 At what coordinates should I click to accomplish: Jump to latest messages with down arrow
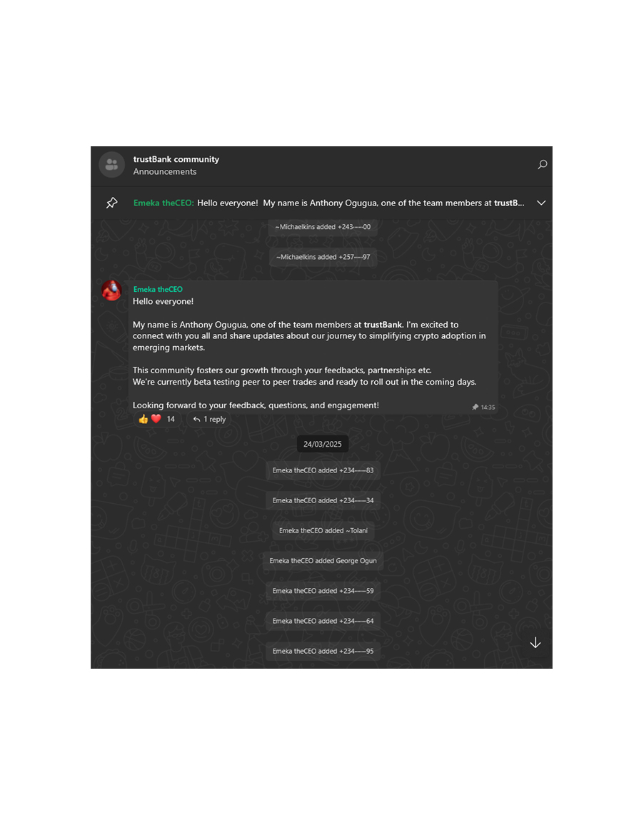coord(535,643)
